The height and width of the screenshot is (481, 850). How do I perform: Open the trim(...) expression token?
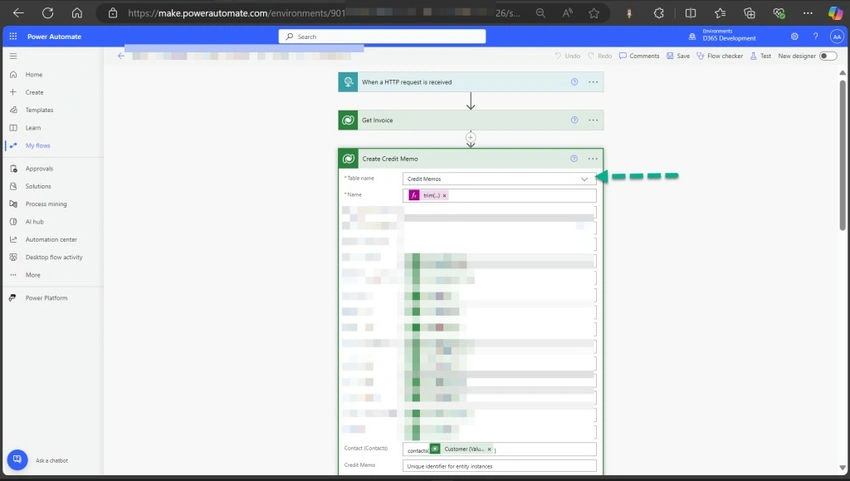click(428, 195)
